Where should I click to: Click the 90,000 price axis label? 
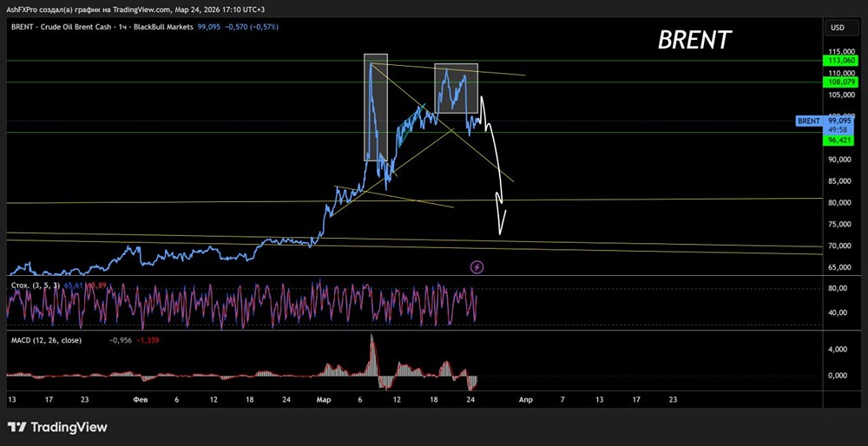841,160
